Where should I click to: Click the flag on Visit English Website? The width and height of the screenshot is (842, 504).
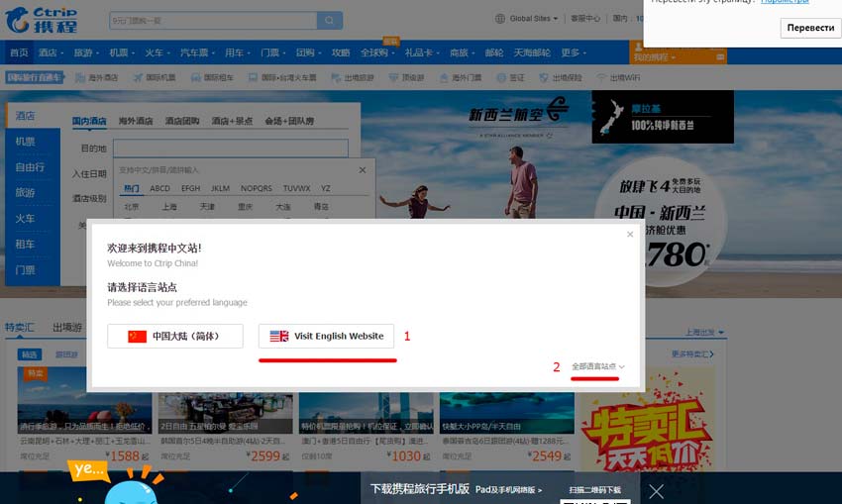278,337
